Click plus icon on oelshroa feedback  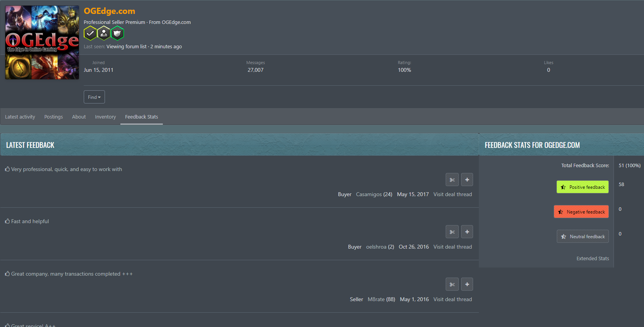(467, 232)
